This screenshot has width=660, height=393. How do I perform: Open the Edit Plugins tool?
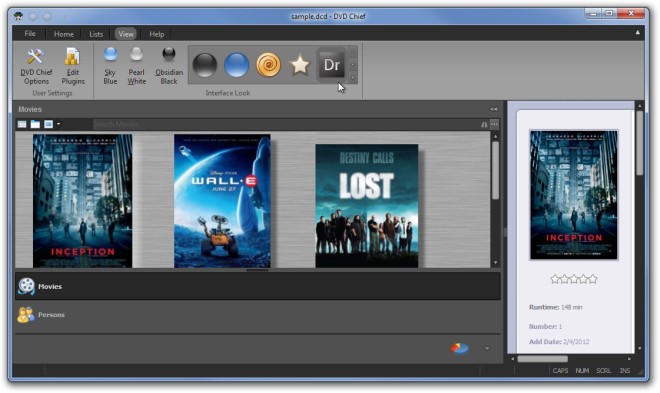click(73, 66)
